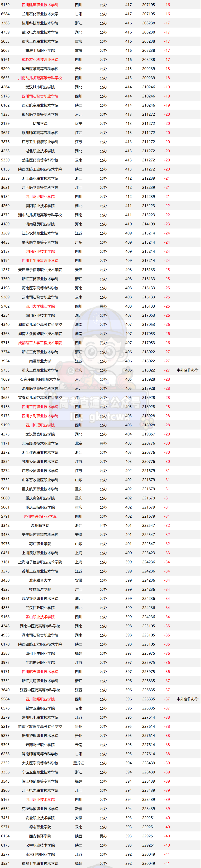This screenshot has width=201, height=868.
Task: Click rank 219857 in 武汉警官职业学院 row
Action: coord(149,434)
